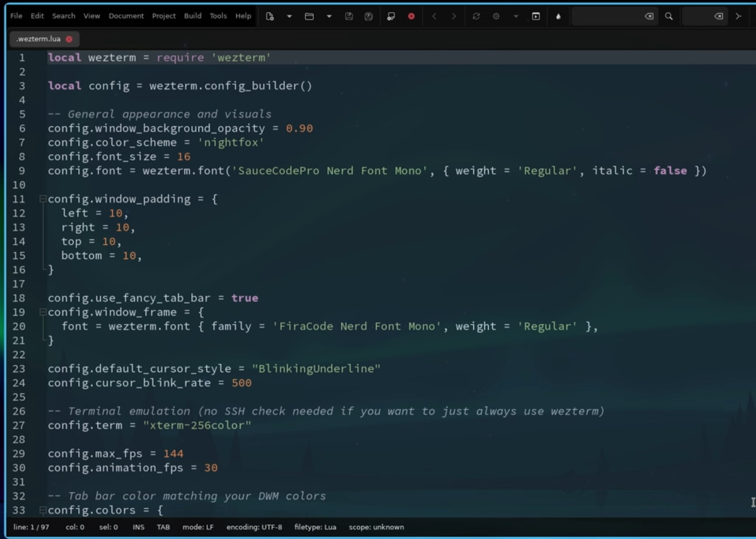The height and width of the screenshot is (539, 756).
Task: Clear the go-to-line field
Action: point(719,16)
